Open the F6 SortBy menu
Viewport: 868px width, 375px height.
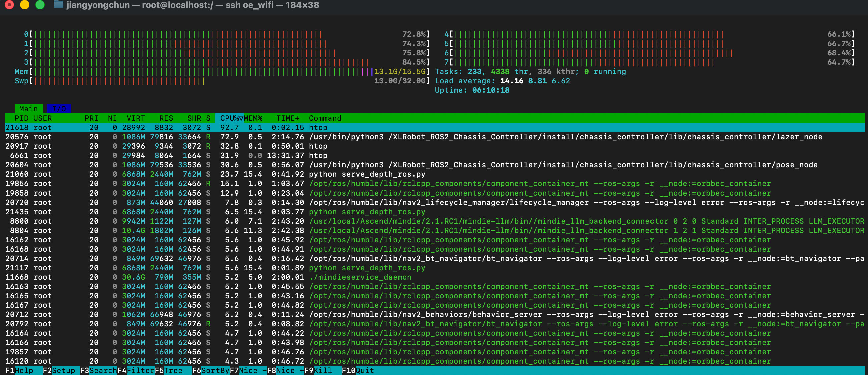[x=215, y=370]
